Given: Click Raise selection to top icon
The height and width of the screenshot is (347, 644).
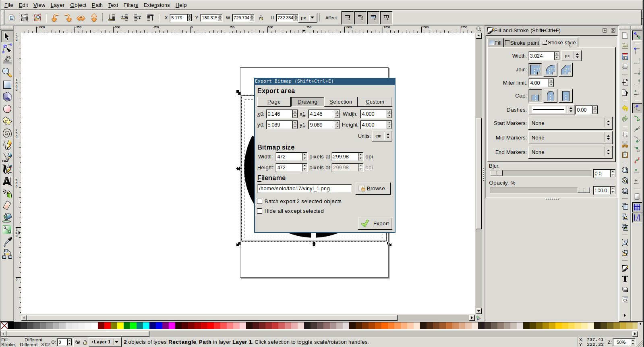Looking at the screenshot, I should pyautogui.click(x=150, y=18).
